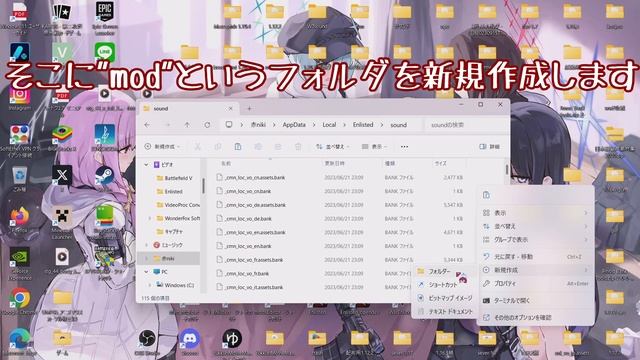The height and width of the screenshot is (360, 640).
Task: Click the Back arrow in Explorer
Action: (147, 125)
